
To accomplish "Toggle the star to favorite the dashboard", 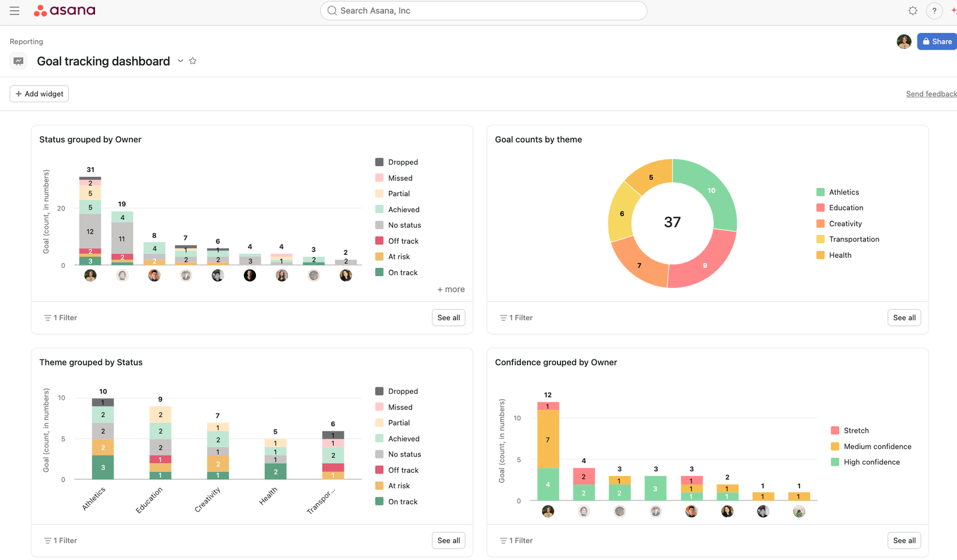I will (193, 60).
